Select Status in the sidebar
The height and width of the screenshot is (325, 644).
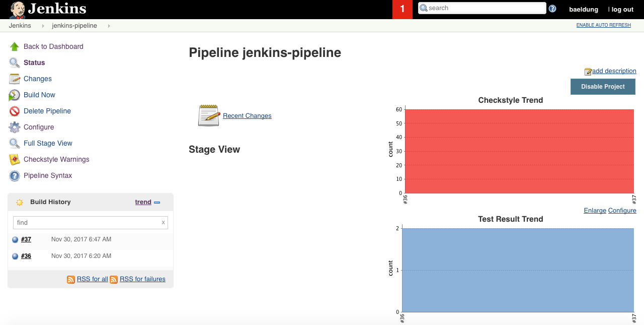pos(34,62)
